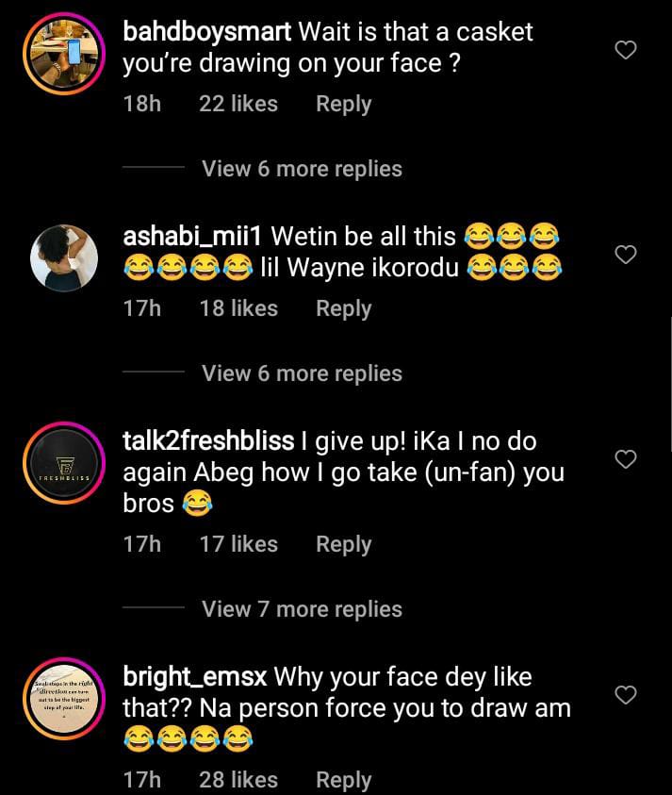View the 28 likes on bright_emsx's comment
Viewport: 672px width, 795px height.
pos(238,780)
